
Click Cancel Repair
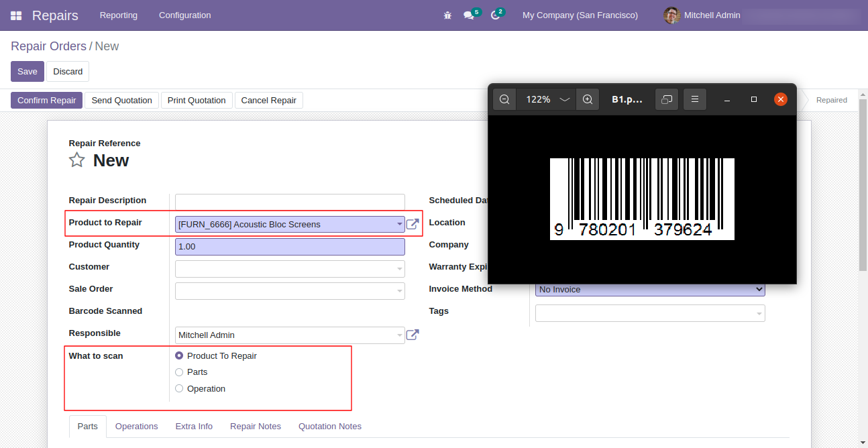tap(268, 101)
